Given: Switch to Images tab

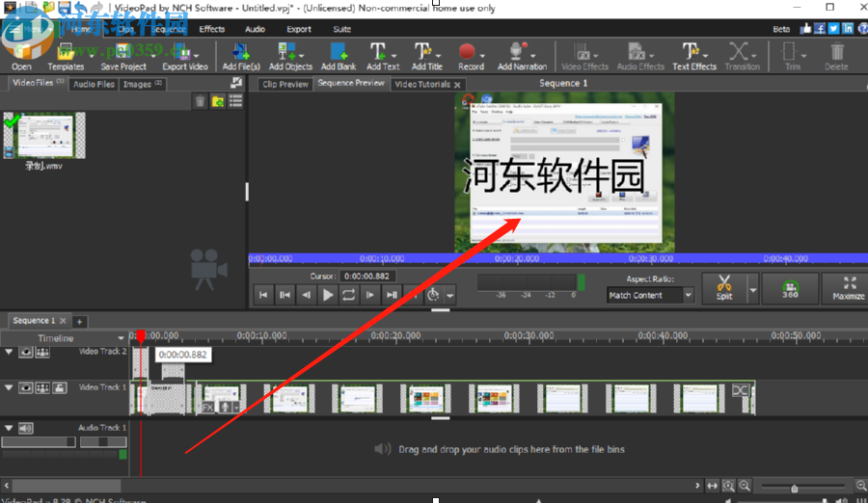Looking at the screenshot, I should click(x=143, y=84).
